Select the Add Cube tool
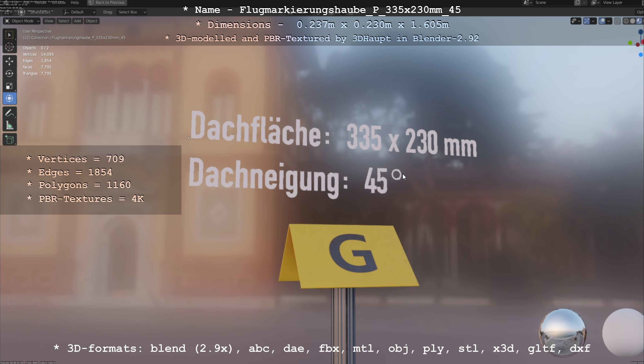The image size is (644, 364). tap(9, 140)
